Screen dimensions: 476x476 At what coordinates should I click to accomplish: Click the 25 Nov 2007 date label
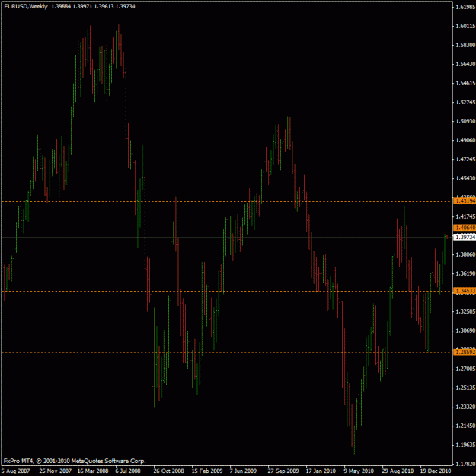point(56,471)
